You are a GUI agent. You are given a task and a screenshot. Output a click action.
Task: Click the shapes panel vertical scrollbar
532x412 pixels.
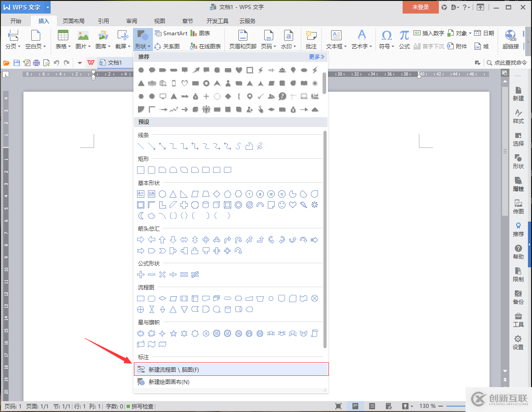(x=325, y=239)
